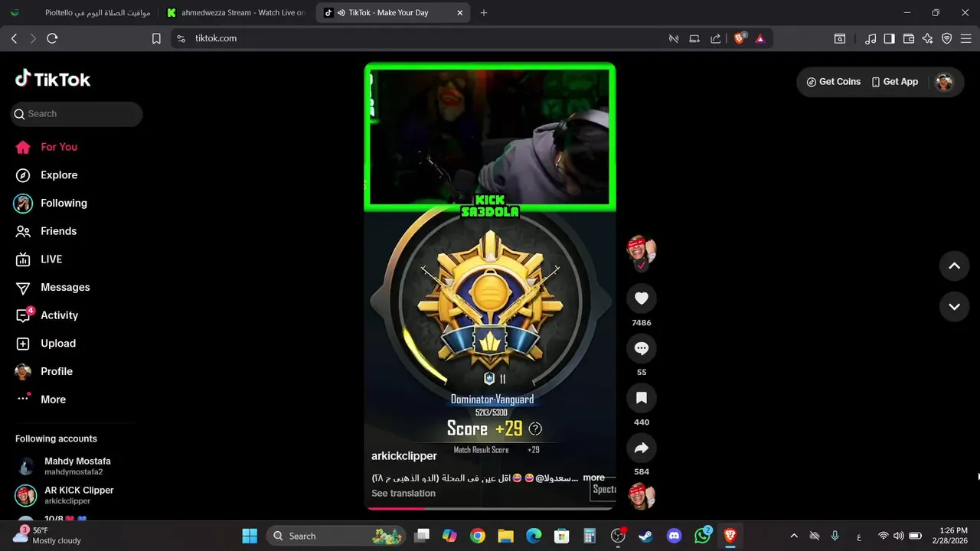The width and height of the screenshot is (980, 551).
Task: Open Discord from the taskbar
Action: (675, 536)
